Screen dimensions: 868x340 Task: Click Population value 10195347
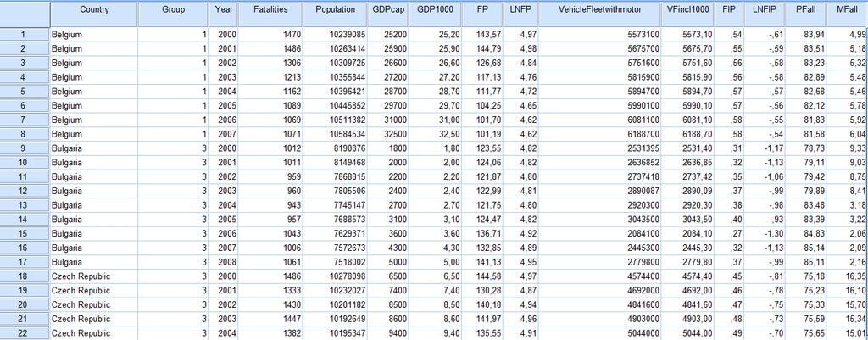(x=337, y=333)
